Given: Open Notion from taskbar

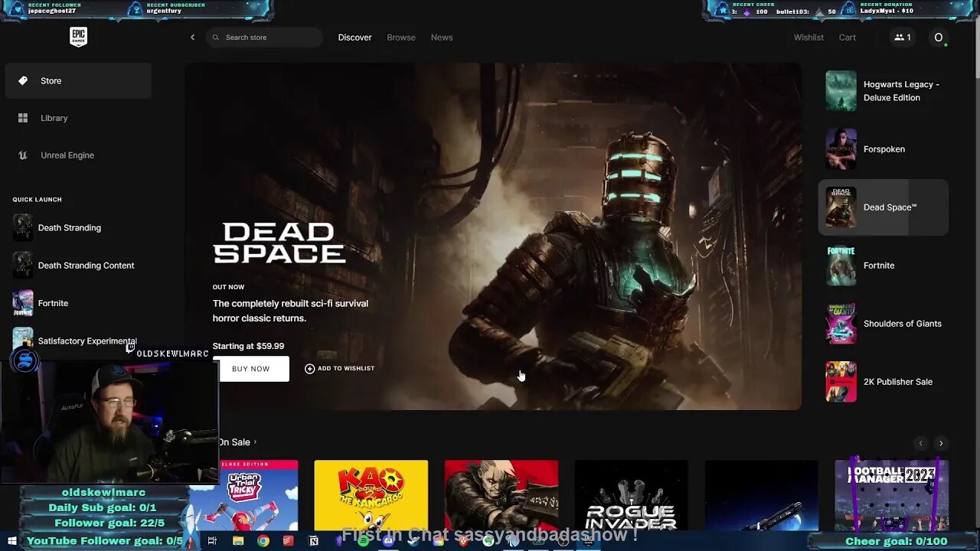Looking at the screenshot, I should [x=313, y=541].
